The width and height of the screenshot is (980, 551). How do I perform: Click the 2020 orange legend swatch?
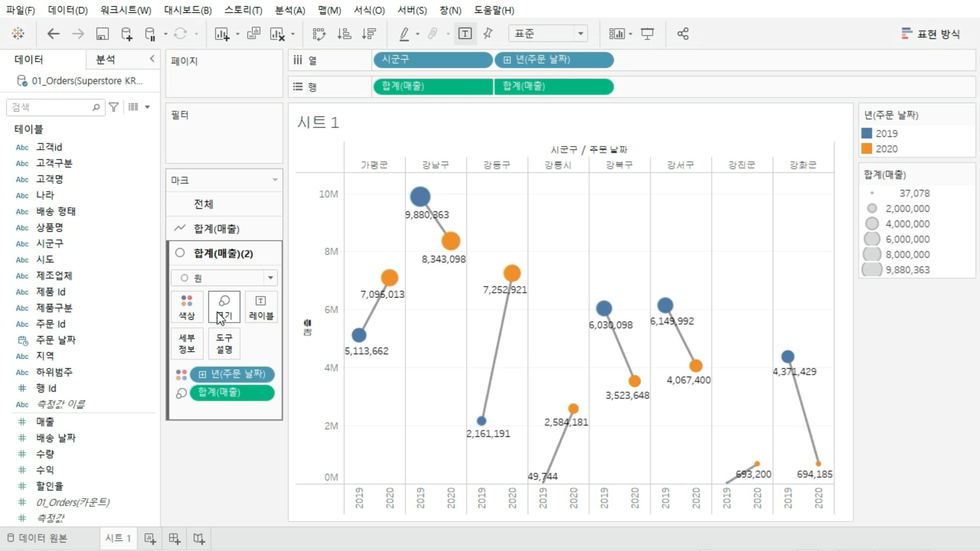[867, 149]
